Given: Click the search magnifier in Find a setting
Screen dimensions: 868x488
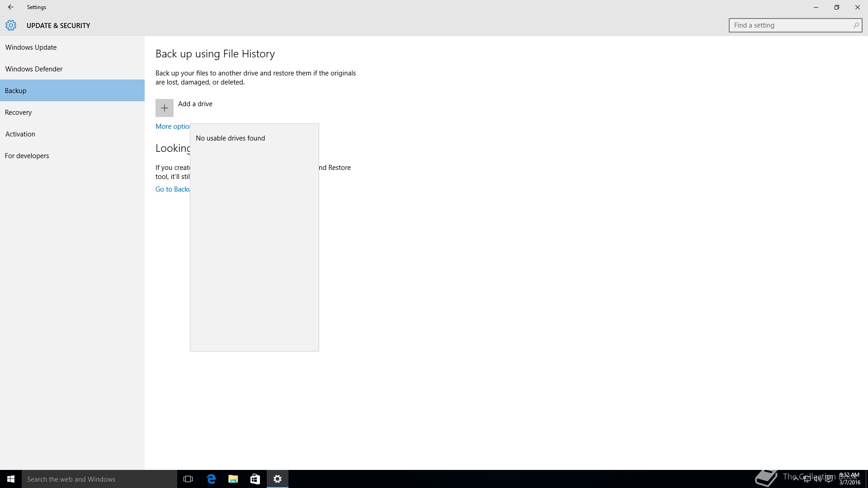Looking at the screenshot, I should pyautogui.click(x=856, y=25).
